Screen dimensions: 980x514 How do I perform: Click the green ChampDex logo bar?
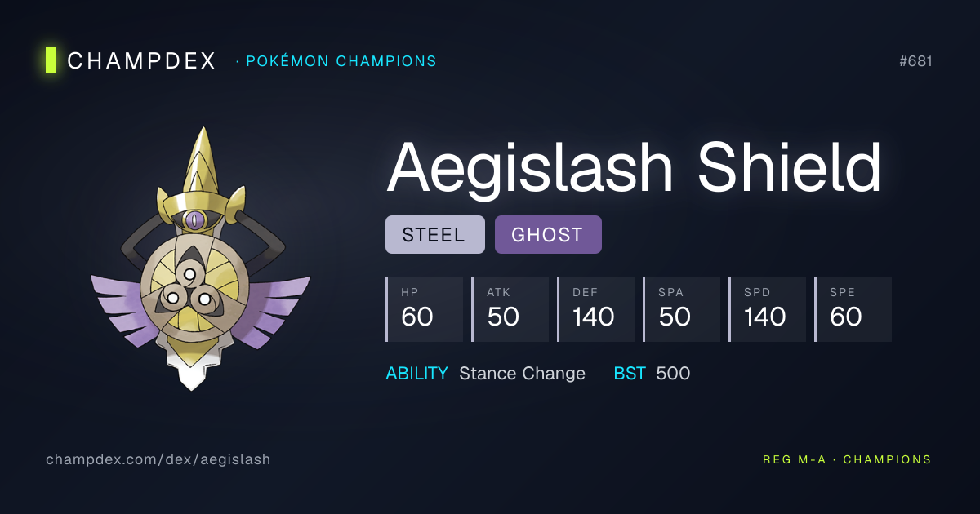point(51,60)
